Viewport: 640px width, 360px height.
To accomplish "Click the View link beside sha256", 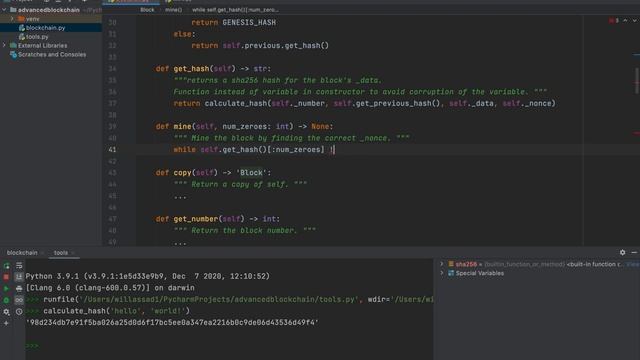I will pyautogui.click(x=633, y=264).
